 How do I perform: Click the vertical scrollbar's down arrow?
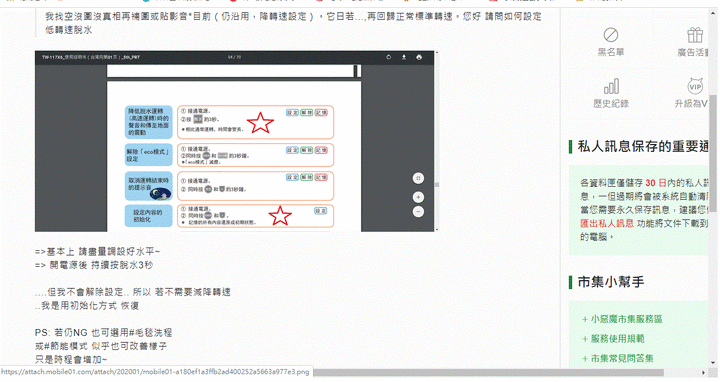tap(713, 363)
